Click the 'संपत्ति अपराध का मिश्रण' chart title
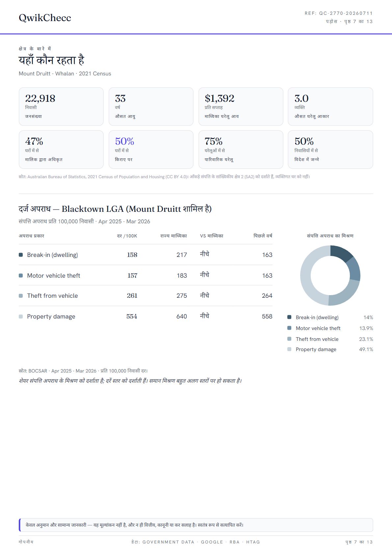The height and width of the screenshot is (555, 392). click(330, 236)
